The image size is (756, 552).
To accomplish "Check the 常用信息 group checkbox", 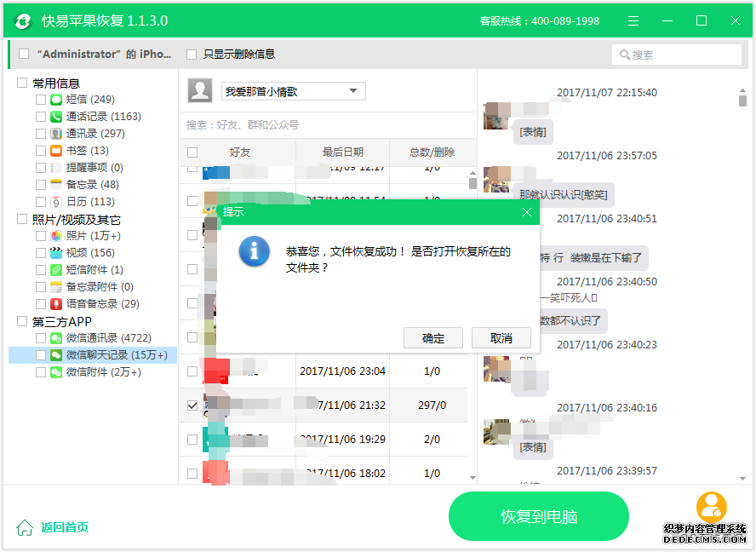I will tap(21, 83).
